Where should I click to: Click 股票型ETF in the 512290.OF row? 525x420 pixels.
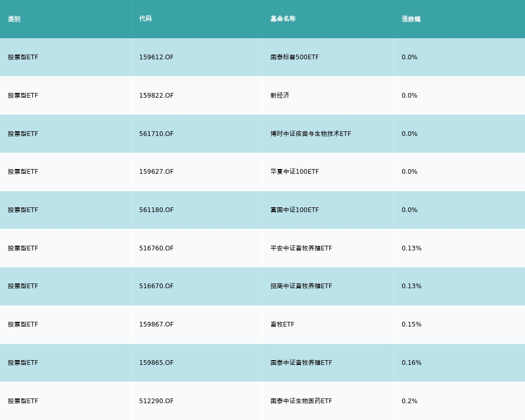pos(23,401)
